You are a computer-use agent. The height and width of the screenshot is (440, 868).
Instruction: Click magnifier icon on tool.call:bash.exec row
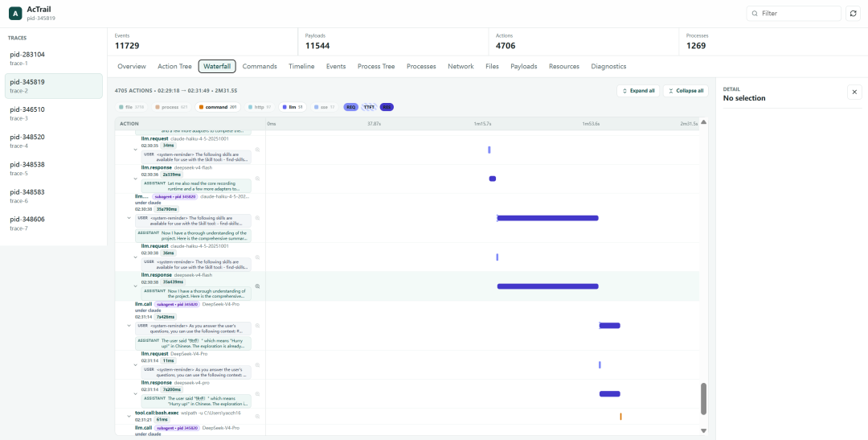point(257,416)
